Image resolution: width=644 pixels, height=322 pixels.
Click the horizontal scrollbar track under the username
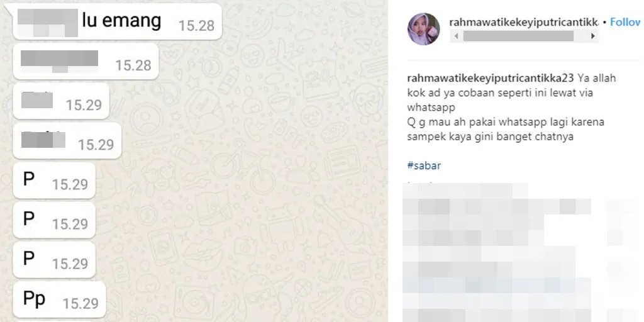pyautogui.click(x=525, y=36)
